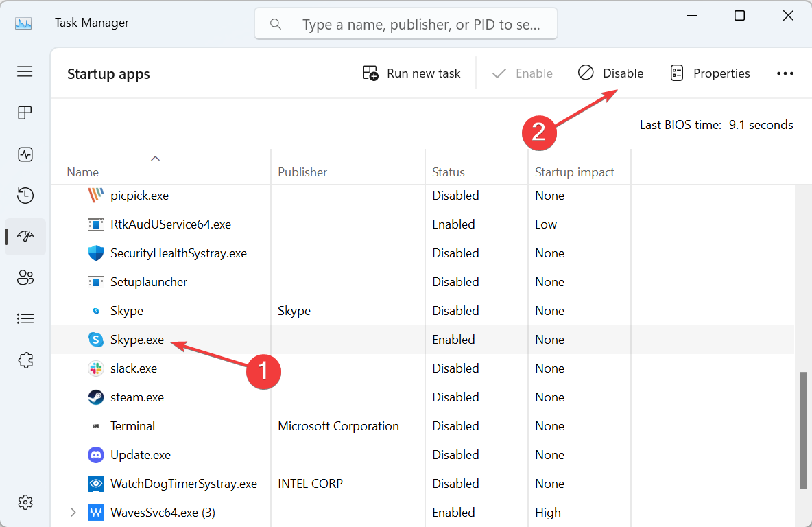Expand the navigation hamburger menu
Screen dimensions: 812x527
[x=25, y=71]
